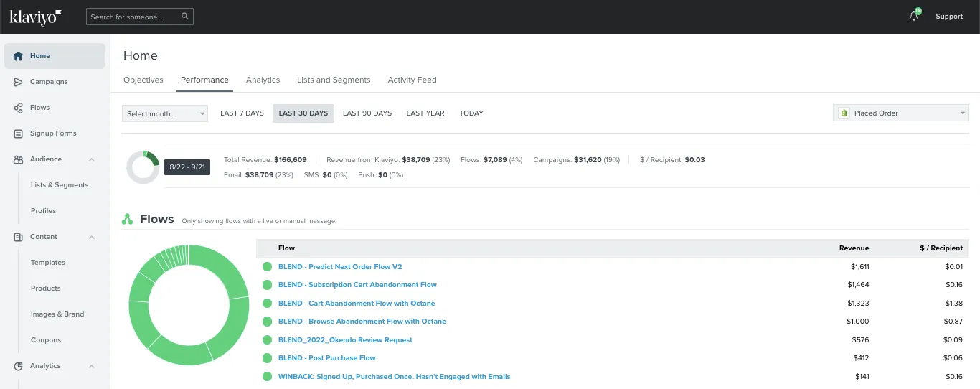Open Lists & Segments in sidebar
980x389 pixels.
pos(60,185)
